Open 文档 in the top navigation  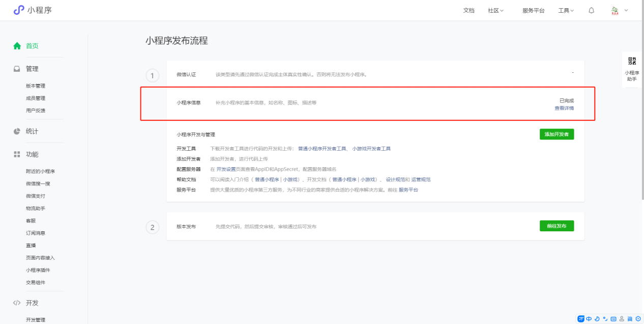469,10
